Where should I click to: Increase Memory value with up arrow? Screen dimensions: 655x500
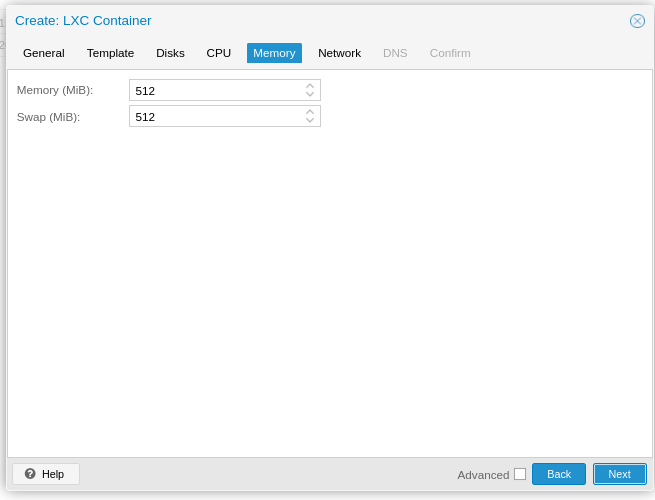point(310,86)
